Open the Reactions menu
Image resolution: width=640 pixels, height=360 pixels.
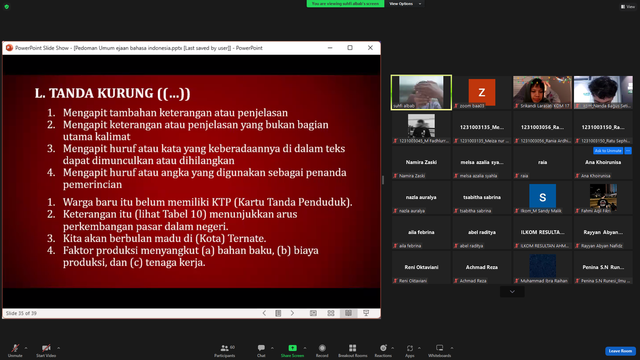[383, 350]
